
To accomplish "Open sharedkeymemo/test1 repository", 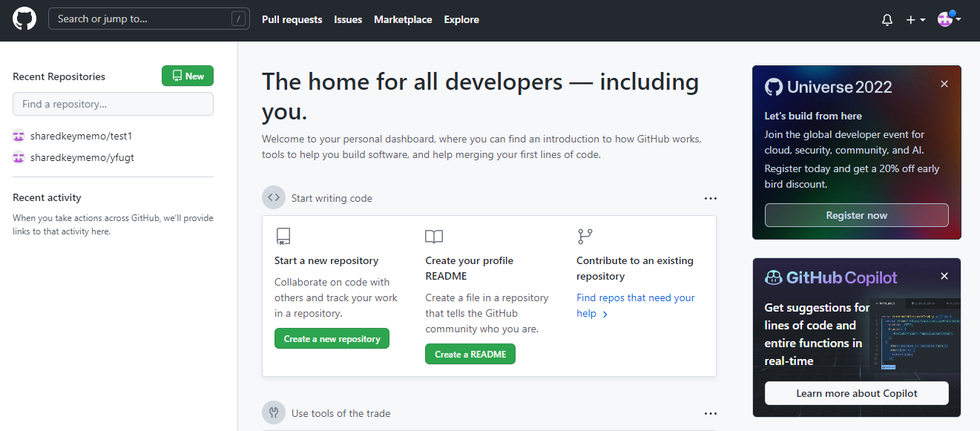I will [x=81, y=136].
